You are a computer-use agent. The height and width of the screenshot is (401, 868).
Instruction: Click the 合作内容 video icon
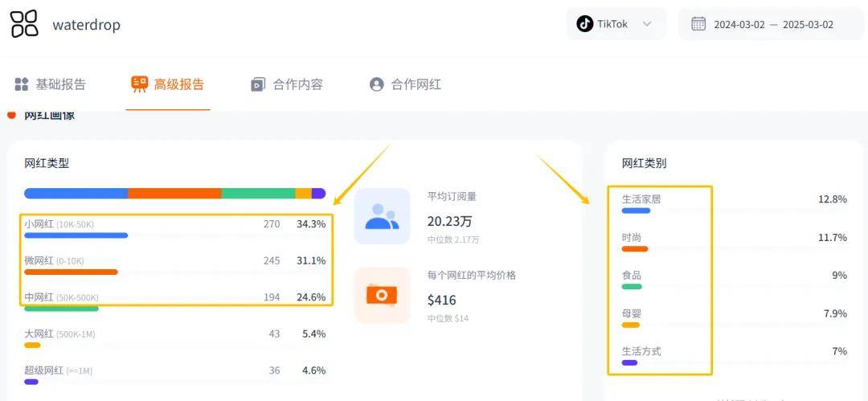(258, 84)
